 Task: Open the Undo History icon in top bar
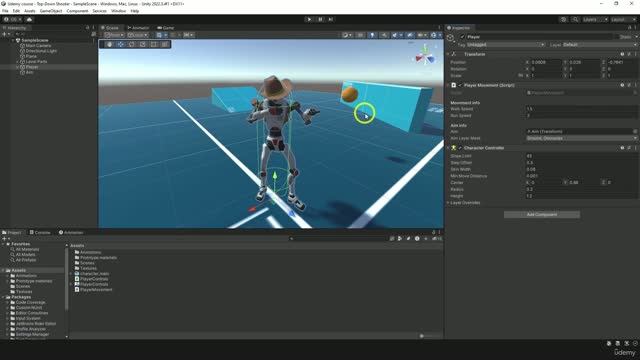[563, 19]
